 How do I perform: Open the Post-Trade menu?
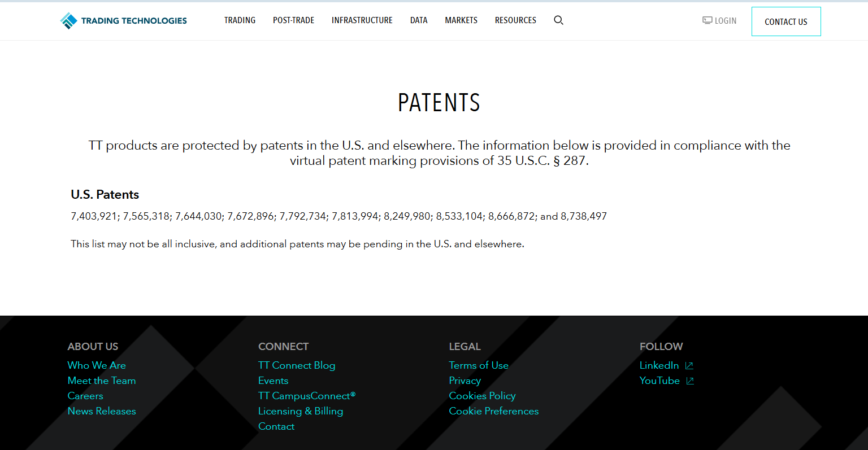[293, 20]
